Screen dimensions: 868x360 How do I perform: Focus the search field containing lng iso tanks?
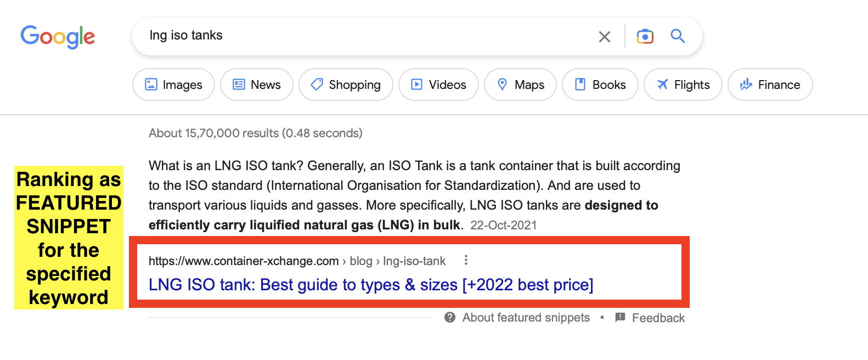pyautogui.click(x=362, y=36)
